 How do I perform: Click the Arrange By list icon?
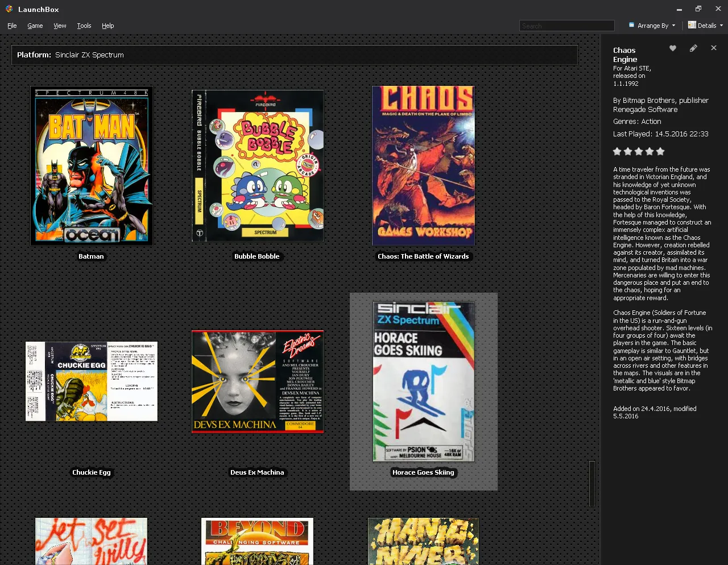tap(631, 25)
